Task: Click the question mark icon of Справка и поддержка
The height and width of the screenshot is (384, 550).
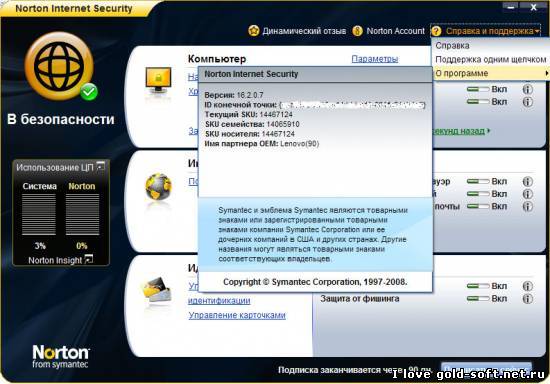Action: [x=436, y=31]
